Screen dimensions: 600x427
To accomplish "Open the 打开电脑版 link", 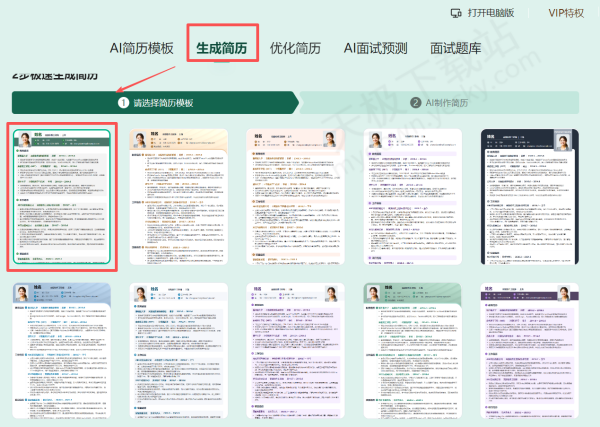I will 490,13.
